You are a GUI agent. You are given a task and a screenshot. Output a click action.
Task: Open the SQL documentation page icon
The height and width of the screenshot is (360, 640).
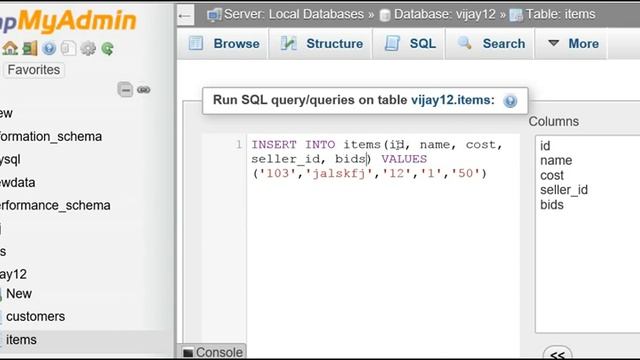point(68,49)
